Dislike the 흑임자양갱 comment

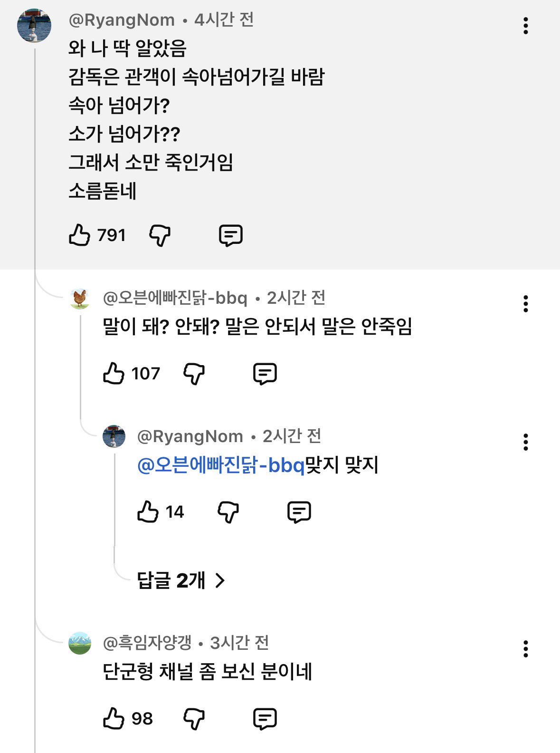tap(194, 719)
